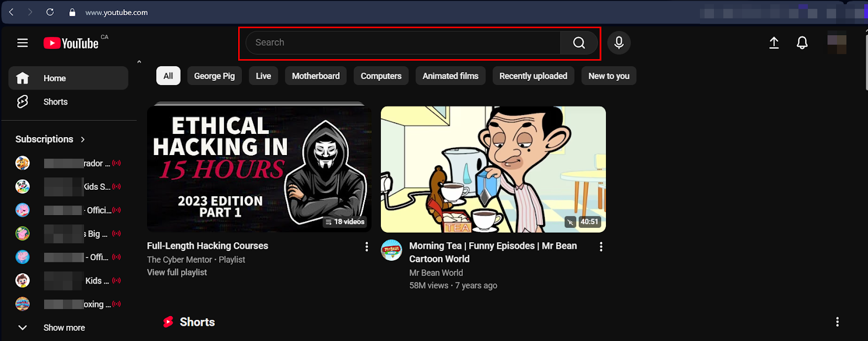The image size is (868, 341).
Task: Click Mr Bean World channel avatar
Action: 392,250
